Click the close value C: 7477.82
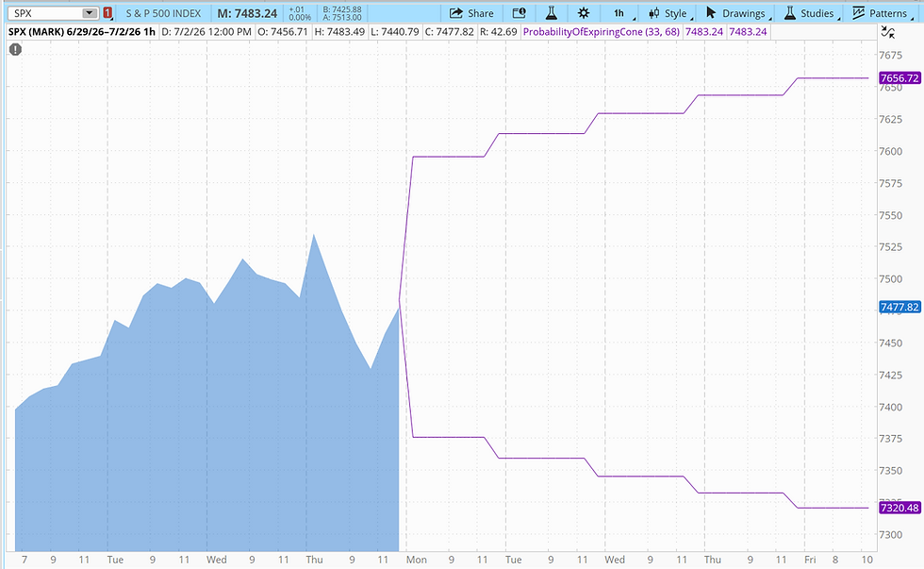The width and height of the screenshot is (924, 569). tap(449, 32)
